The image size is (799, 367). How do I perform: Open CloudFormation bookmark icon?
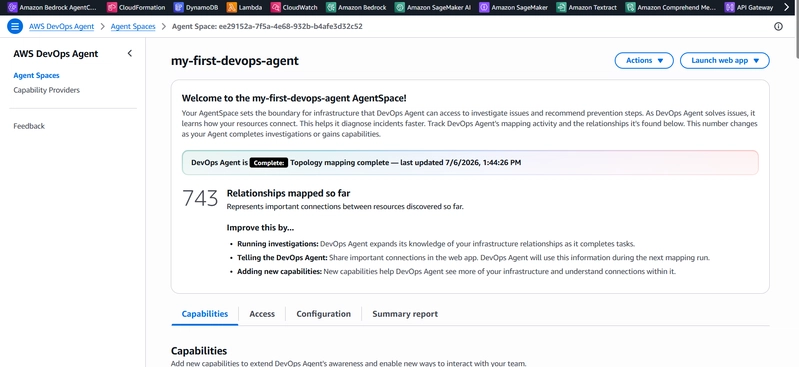[112, 8]
